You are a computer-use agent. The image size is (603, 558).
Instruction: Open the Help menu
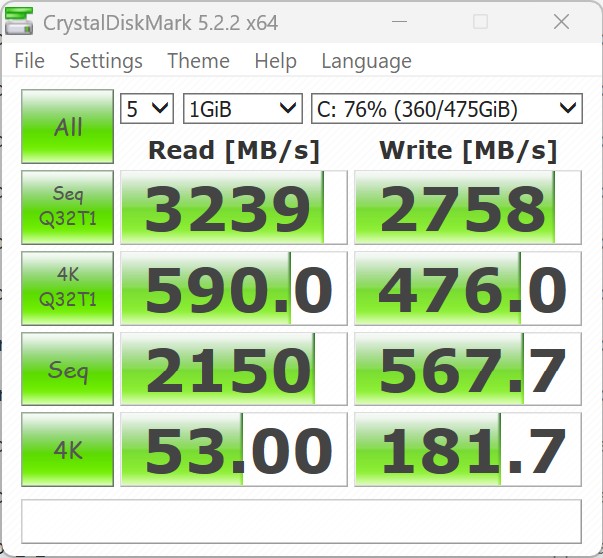click(275, 61)
